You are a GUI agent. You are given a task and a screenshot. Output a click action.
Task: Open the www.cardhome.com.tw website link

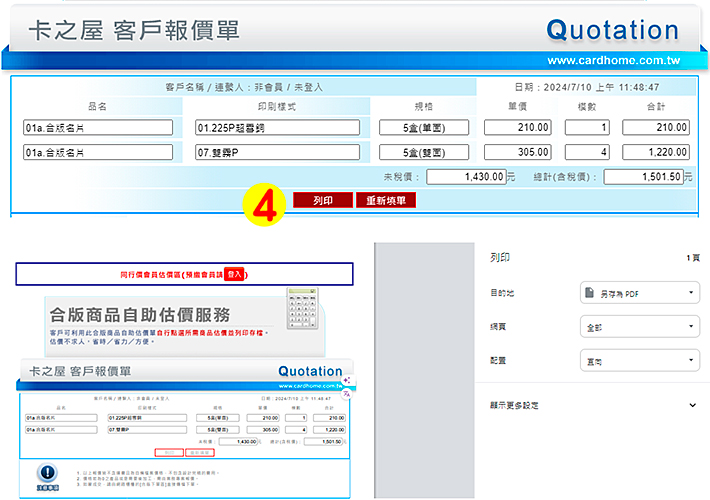614,59
